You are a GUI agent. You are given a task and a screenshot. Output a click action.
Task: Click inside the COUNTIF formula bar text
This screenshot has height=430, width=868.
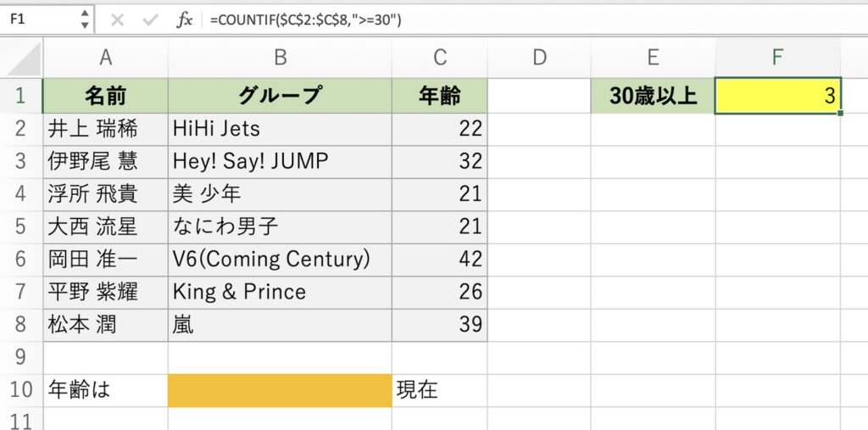[x=305, y=20]
